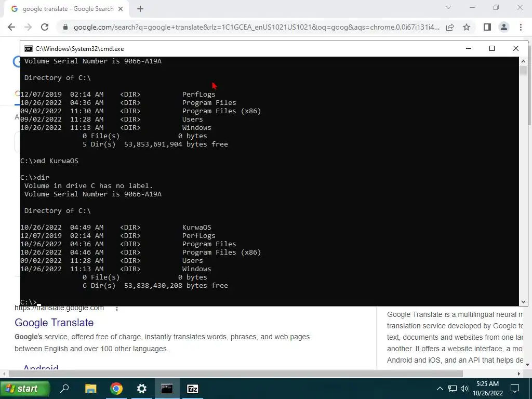Screen dimensions: 532x399
Task: Open the three-dot menu beside translate.google.com
Action: [117, 309]
